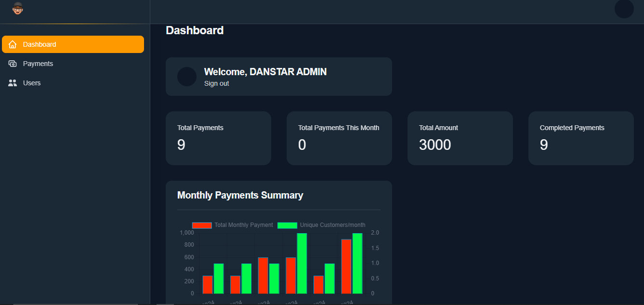The height and width of the screenshot is (305, 644).
Task: Click the Sign out link
Action: (216, 83)
